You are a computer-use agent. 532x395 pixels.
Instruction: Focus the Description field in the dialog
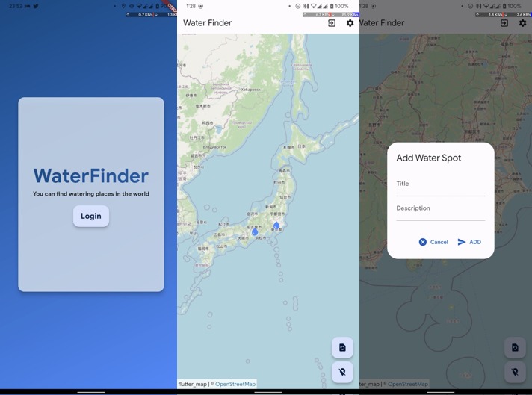point(440,211)
